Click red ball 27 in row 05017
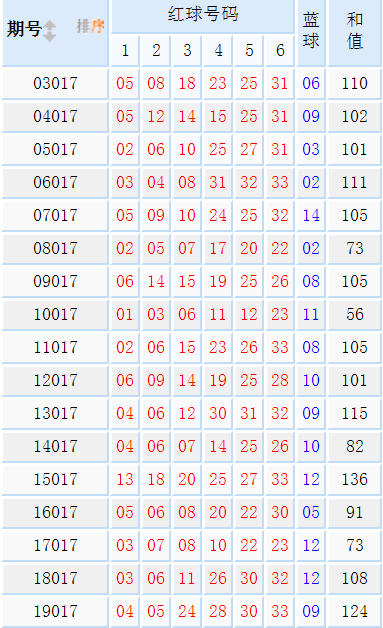 point(249,149)
